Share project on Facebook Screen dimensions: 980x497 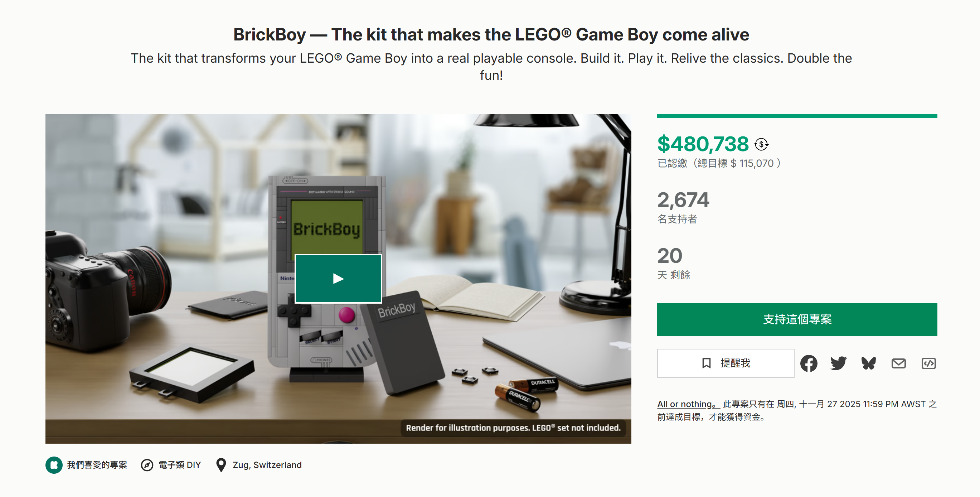809,363
